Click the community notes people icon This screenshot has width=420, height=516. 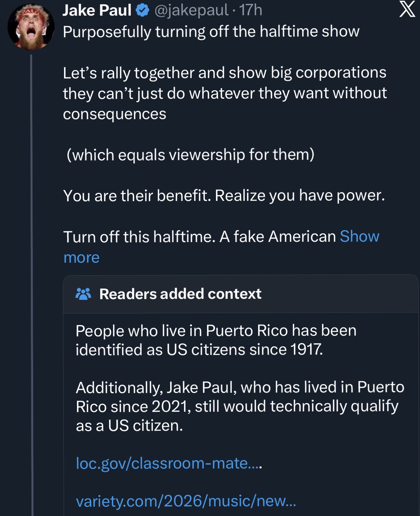83,294
